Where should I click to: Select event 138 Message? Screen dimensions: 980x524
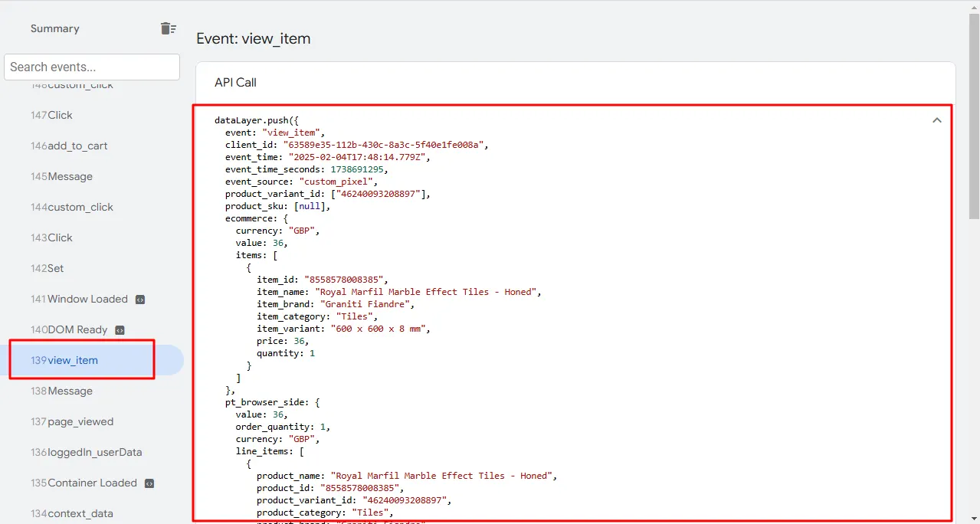(92, 391)
